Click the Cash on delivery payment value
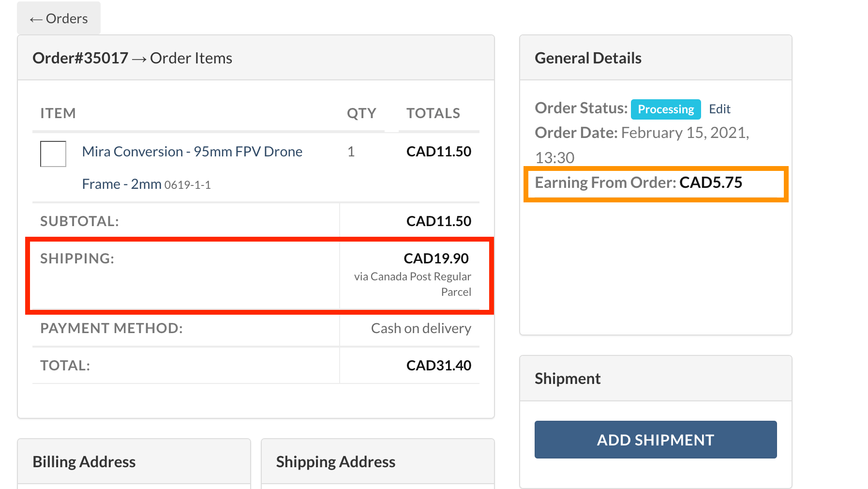The height and width of the screenshot is (489, 868). (x=421, y=328)
